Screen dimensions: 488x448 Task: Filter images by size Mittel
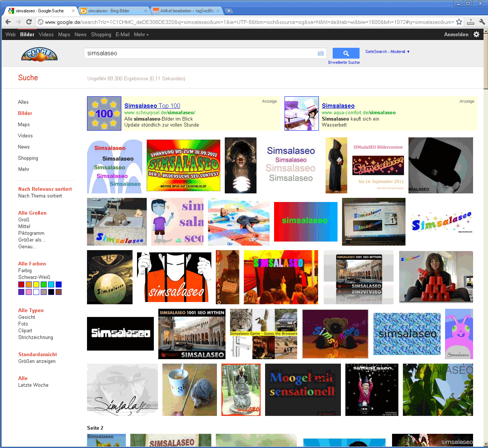[24, 226]
